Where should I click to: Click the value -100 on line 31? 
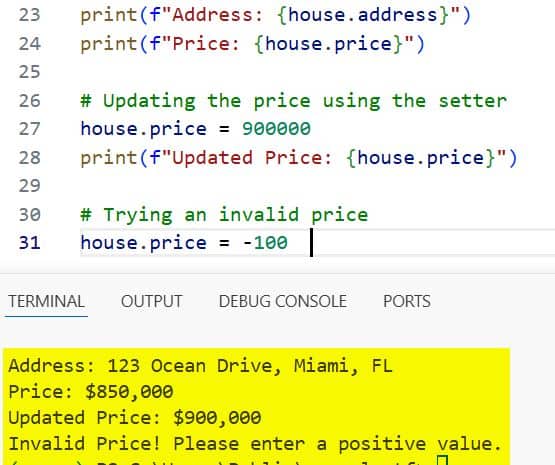[265, 243]
